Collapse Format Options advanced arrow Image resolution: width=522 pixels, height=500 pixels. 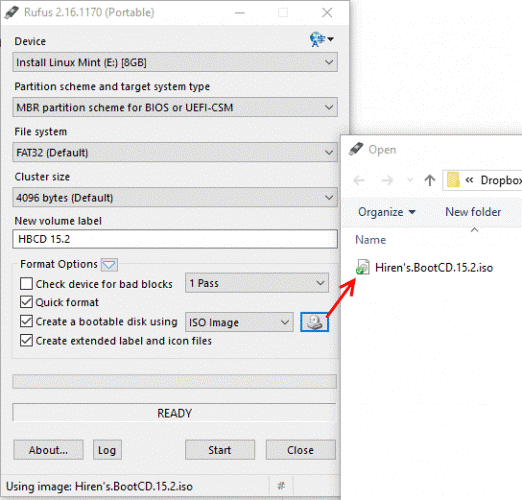pyautogui.click(x=109, y=265)
